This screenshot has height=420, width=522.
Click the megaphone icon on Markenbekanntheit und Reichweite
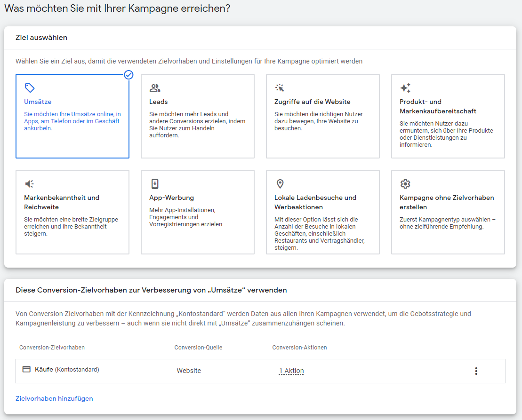[30, 184]
